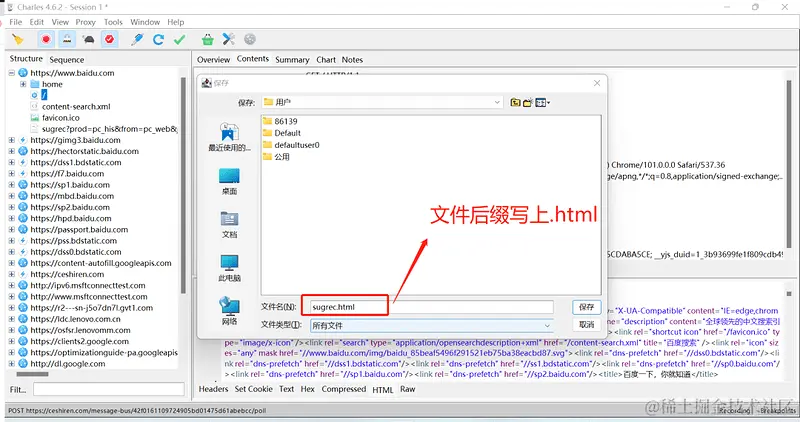800x422 pixels.
Task: Click the file name field containing sugrec.html
Action: coord(432,307)
